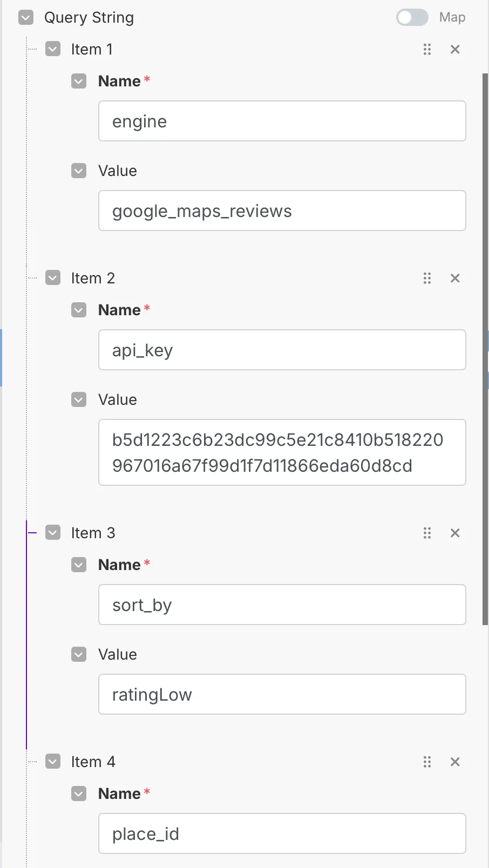Remove Item 1 with its X icon
The height and width of the screenshot is (868, 489).
click(455, 50)
